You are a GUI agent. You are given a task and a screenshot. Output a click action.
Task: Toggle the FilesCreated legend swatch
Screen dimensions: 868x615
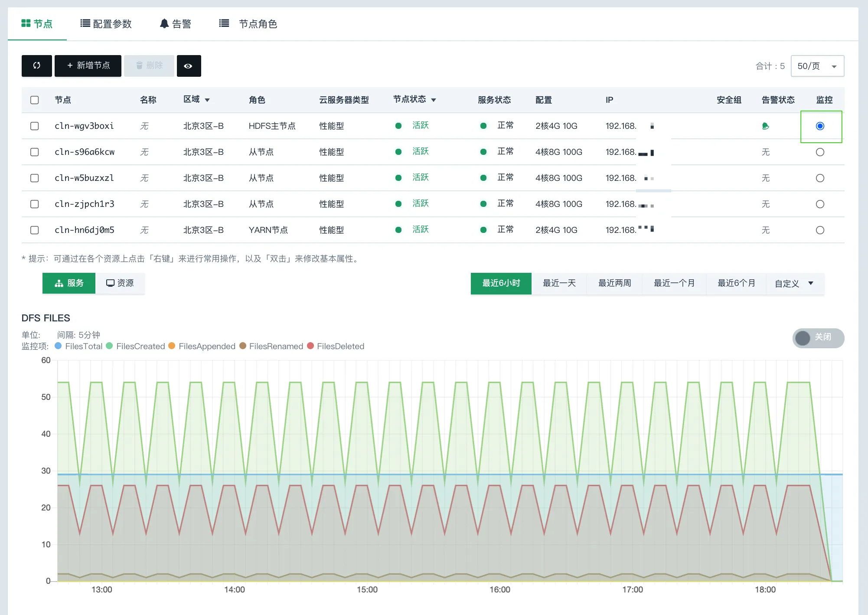[109, 346]
